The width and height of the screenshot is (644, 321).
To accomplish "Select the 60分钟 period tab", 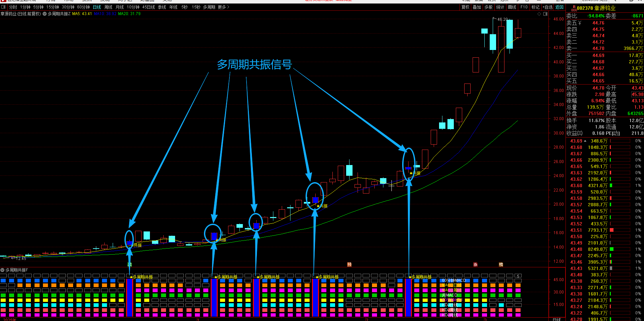I will coord(84,7).
